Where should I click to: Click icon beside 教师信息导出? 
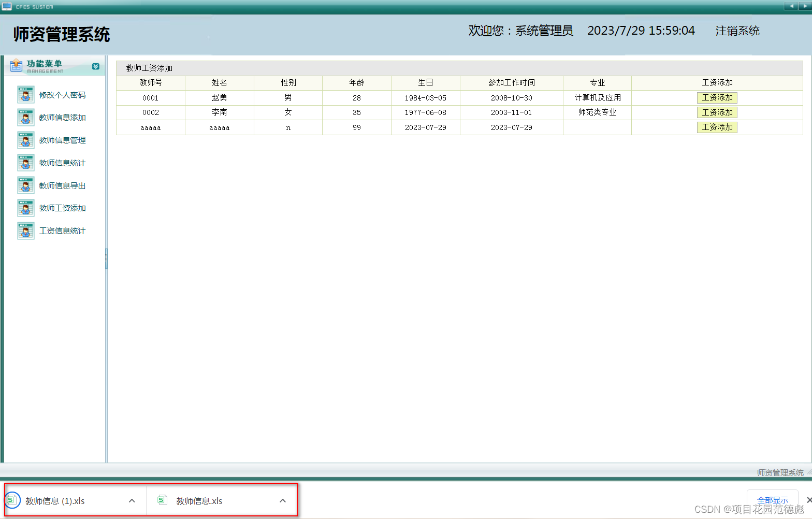[x=26, y=185]
